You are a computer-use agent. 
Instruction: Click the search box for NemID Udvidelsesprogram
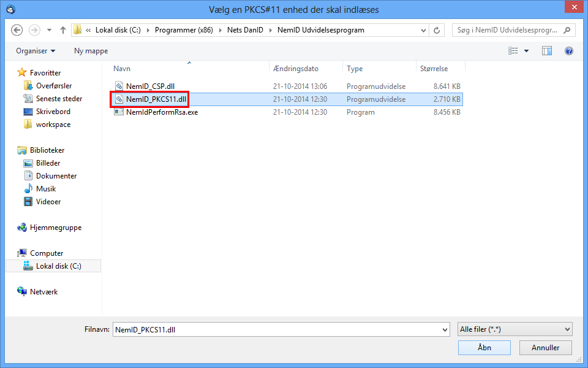pyautogui.click(x=514, y=30)
